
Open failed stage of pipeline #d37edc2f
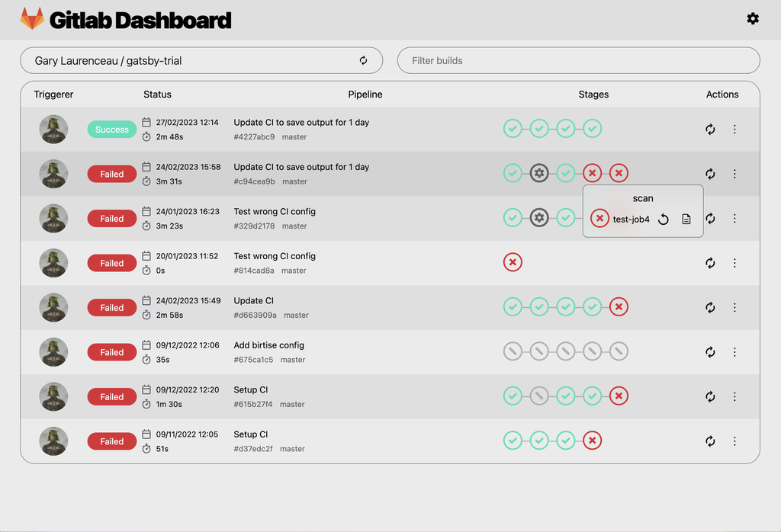pos(592,441)
